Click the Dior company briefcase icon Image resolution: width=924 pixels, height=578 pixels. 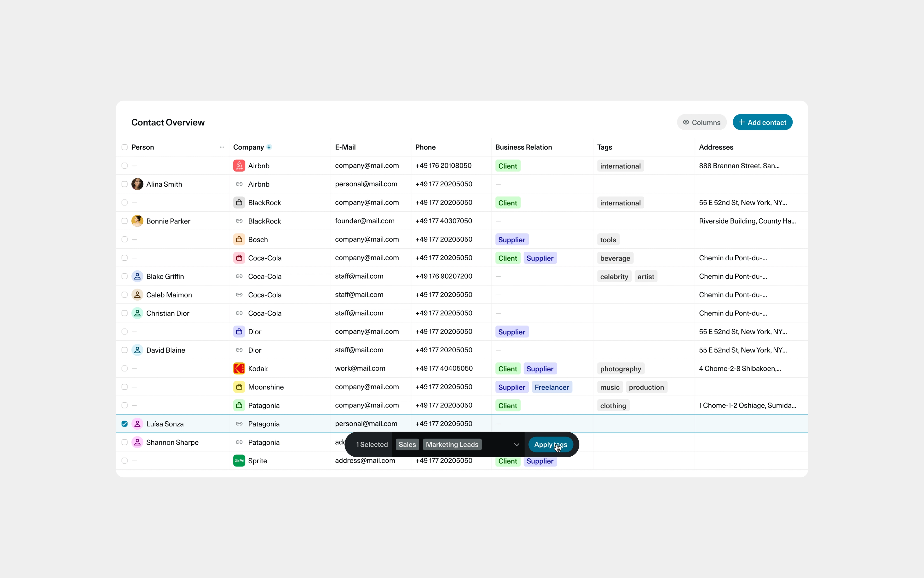click(239, 331)
